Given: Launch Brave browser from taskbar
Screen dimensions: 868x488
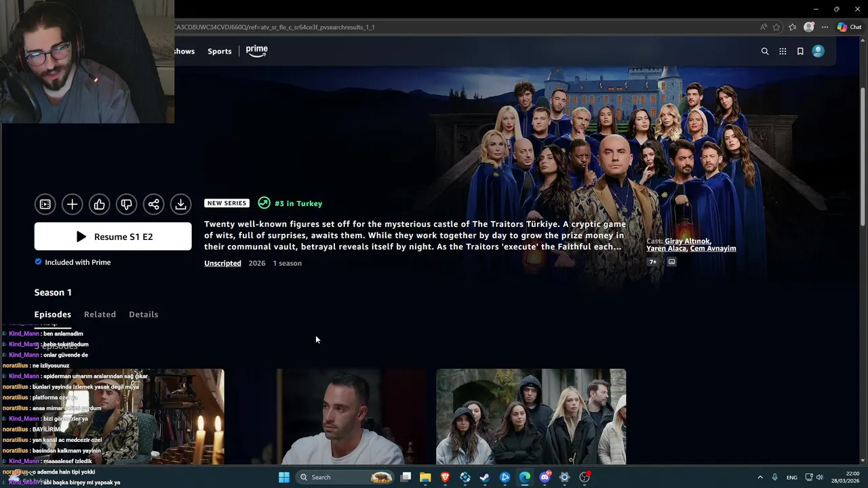Looking at the screenshot, I should coord(445,477).
